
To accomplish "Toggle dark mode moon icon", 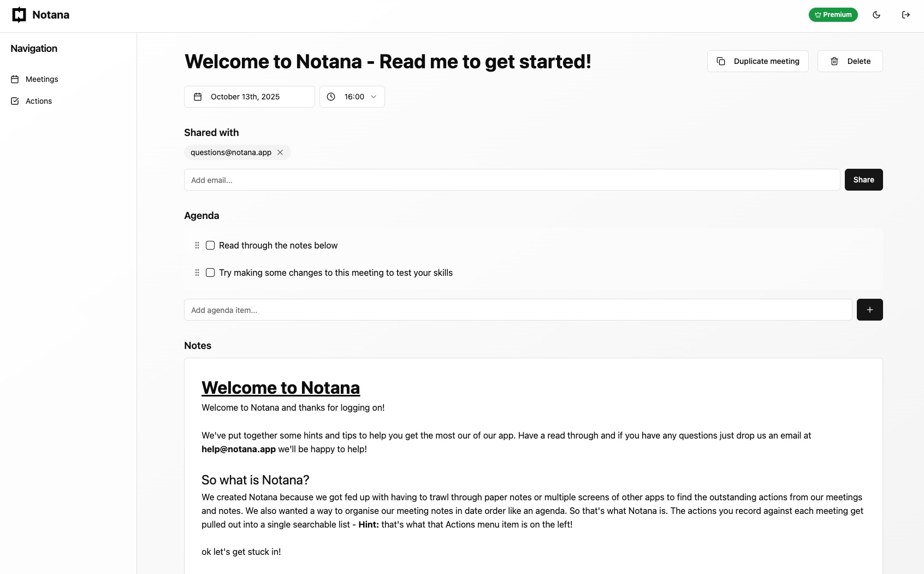I will coord(876,15).
